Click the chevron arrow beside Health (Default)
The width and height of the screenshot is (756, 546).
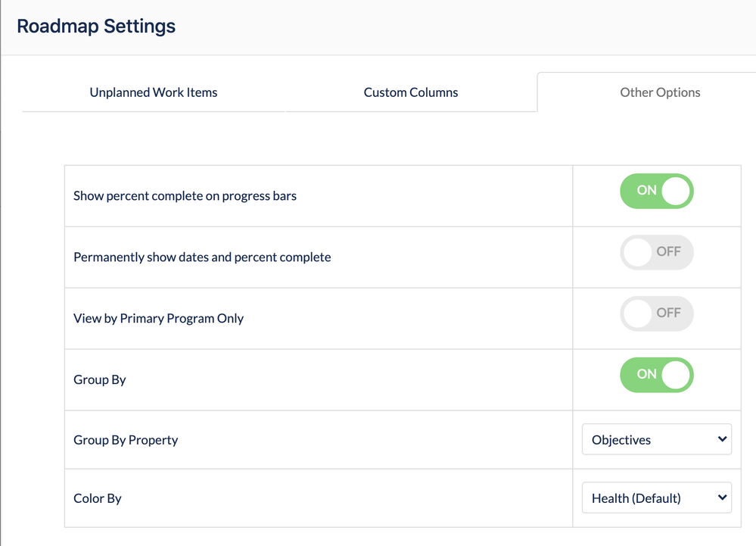[x=722, y=498]
